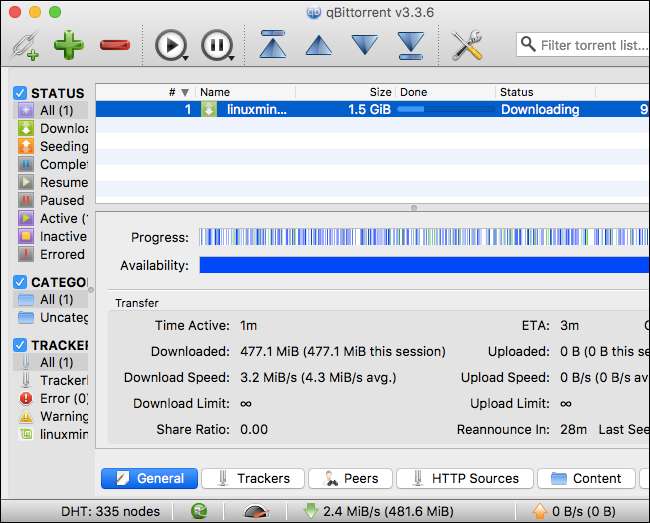Select All (1) under STATUS

(51, 110)
